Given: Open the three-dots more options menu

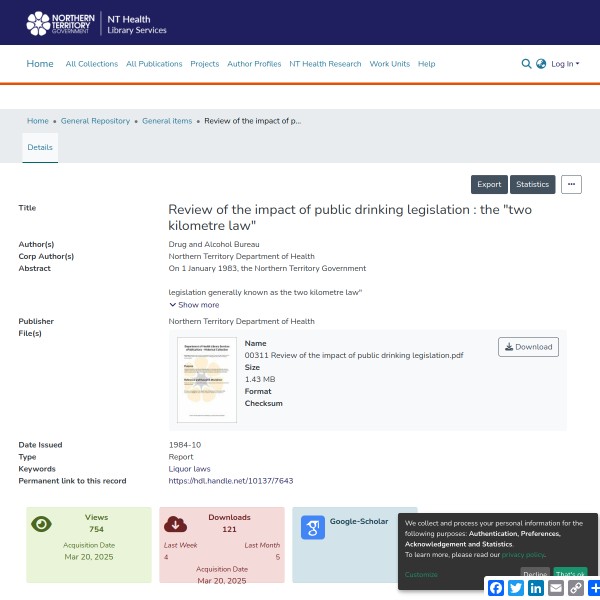Looking at the screenshot, I should point(571,184).
